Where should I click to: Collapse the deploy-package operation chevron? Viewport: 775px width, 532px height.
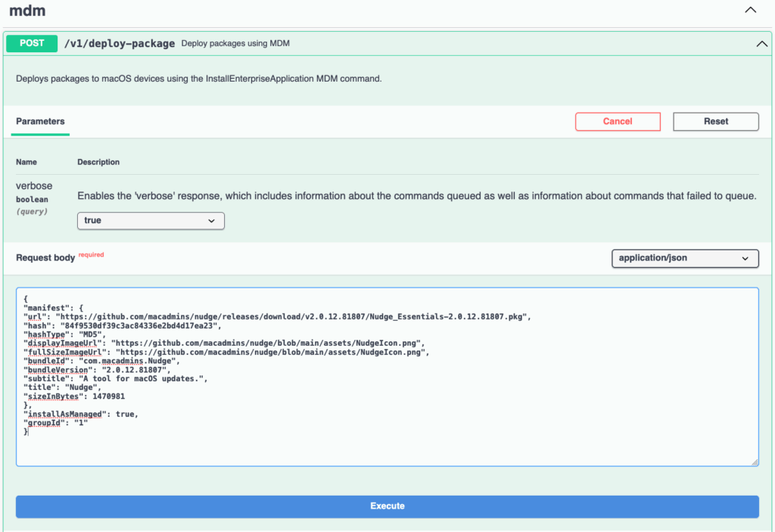(761, 44)
